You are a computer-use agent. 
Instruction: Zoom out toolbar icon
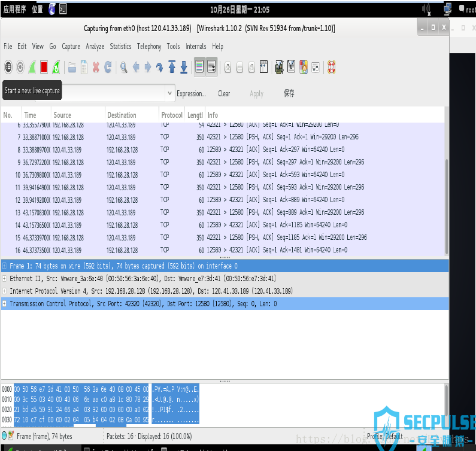click(x=239, y=67)
